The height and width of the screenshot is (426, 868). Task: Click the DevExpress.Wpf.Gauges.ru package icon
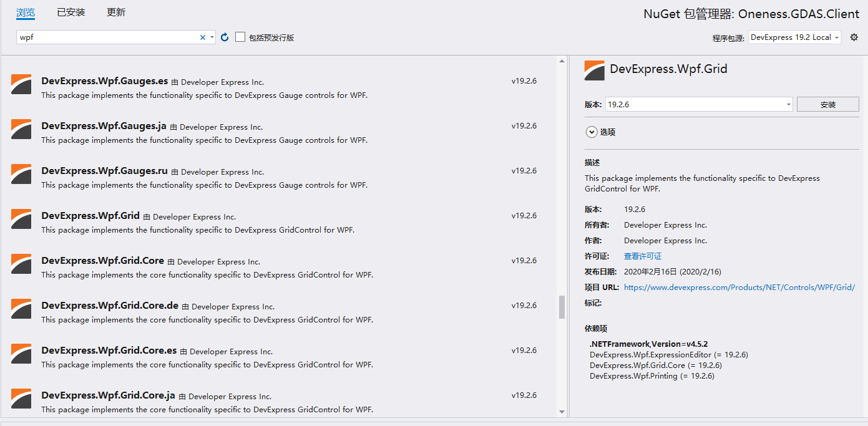21,174
